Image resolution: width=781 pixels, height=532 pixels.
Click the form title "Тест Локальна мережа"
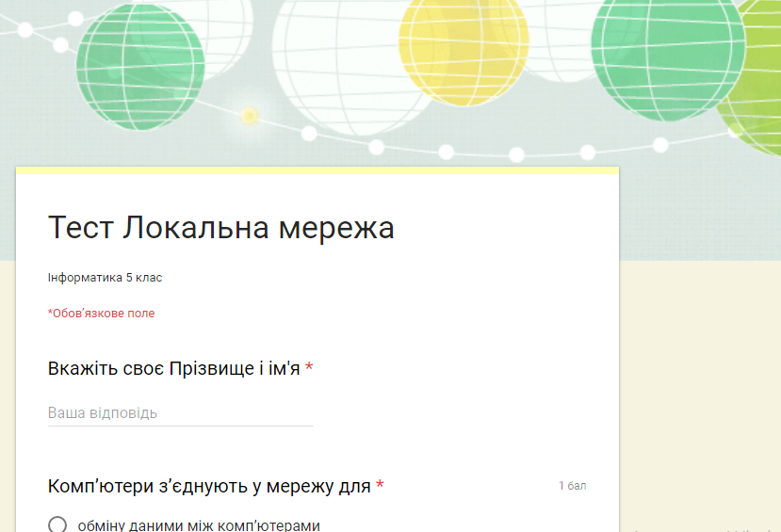(x=220, y=228)
